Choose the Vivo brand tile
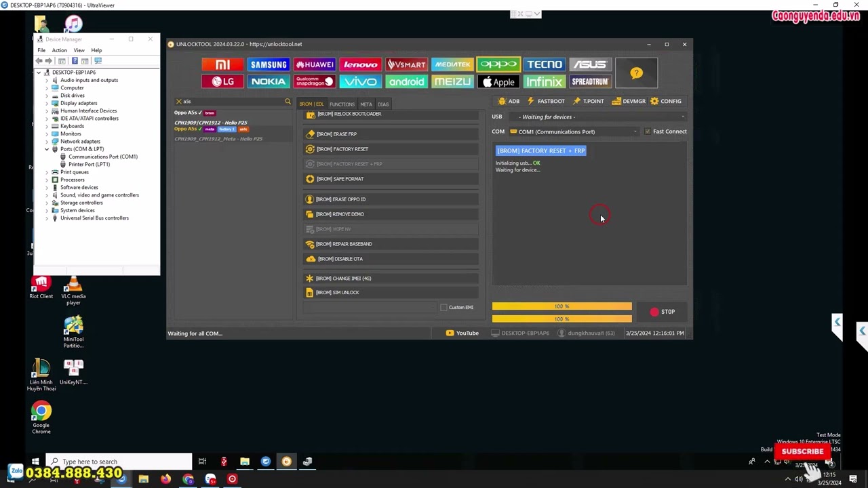Image resolution: width=868 pixels, height=488 pixels. 360,81
